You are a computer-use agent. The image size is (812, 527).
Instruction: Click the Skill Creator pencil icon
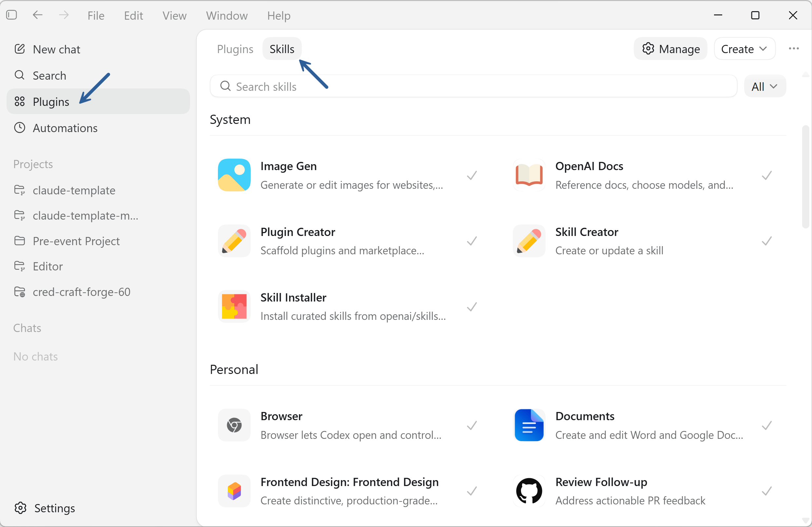click(x=529, y=241)
